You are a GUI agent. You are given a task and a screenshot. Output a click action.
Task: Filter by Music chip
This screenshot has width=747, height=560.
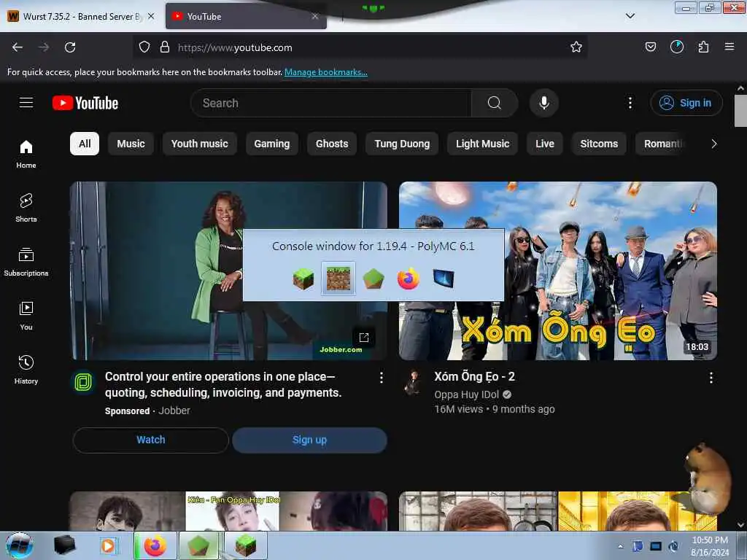click(x=131, y=144)
